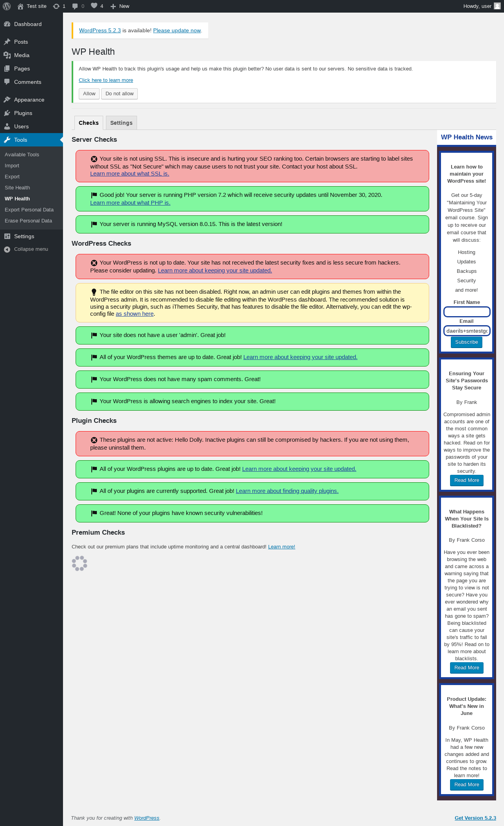Screen dimensions: 504x826
Task: Open Click here to learn more link
Action: 106,80
